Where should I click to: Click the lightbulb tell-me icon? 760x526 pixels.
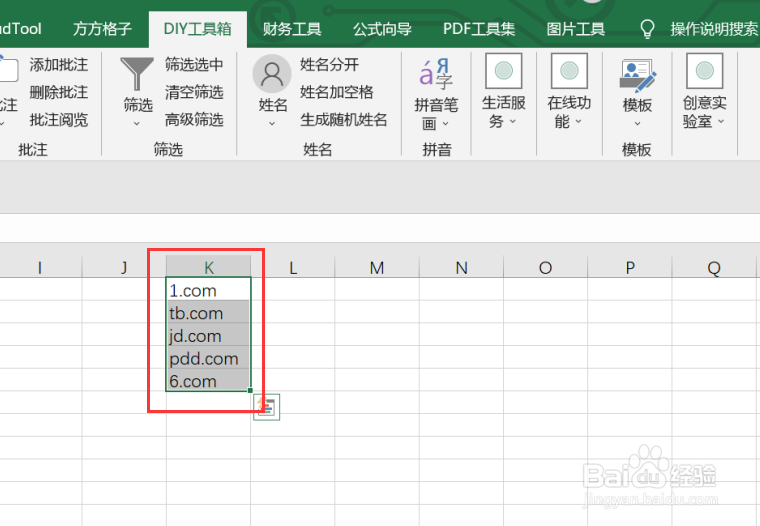click(648, 29)
